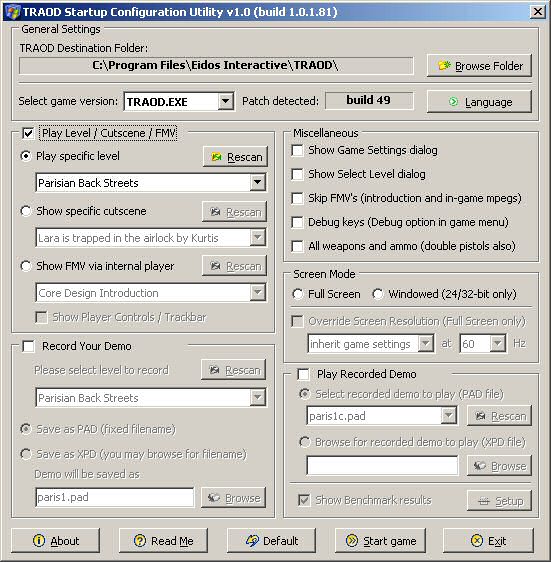Click the About info icon
Viewport: 551px width, 562px height.
tap(39, 540)
